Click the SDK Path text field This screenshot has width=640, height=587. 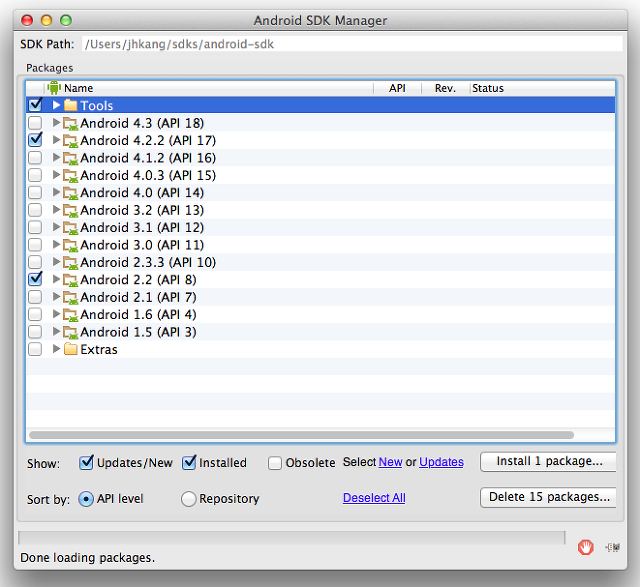point(352,44)
